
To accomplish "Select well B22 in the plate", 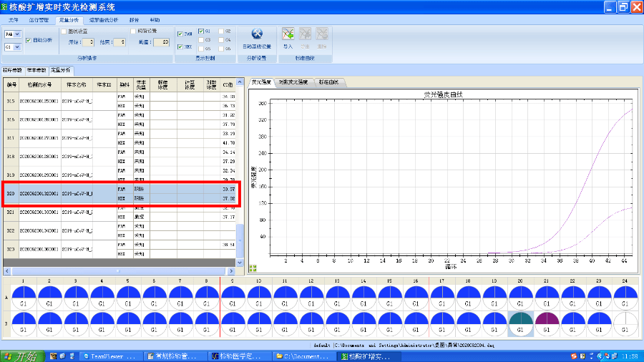I will click(573, 323).
